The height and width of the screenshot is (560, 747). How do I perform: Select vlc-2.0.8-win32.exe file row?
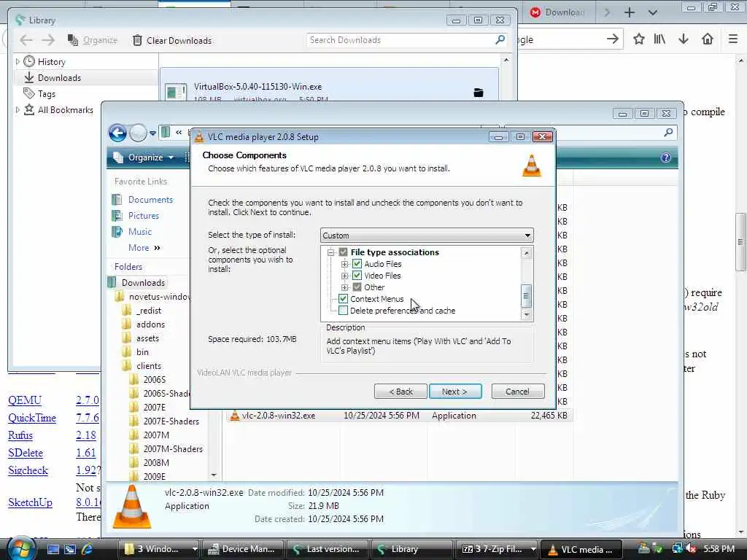click(400, 415)
